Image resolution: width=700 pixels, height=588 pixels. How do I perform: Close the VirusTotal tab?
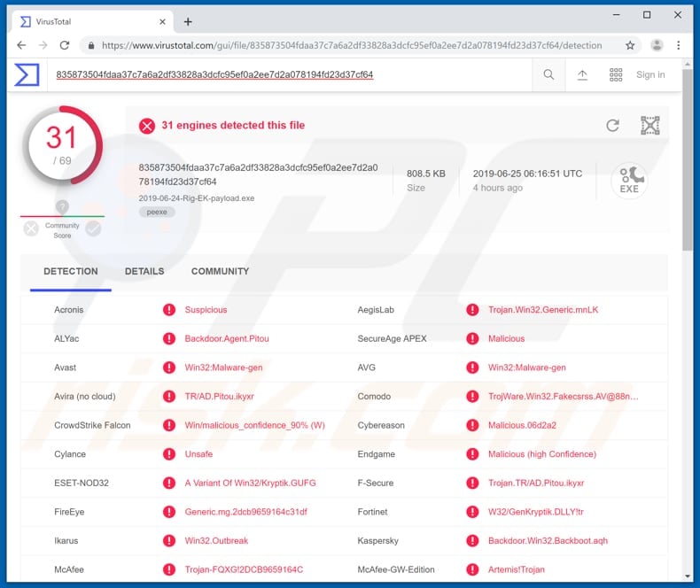point(162,22)
